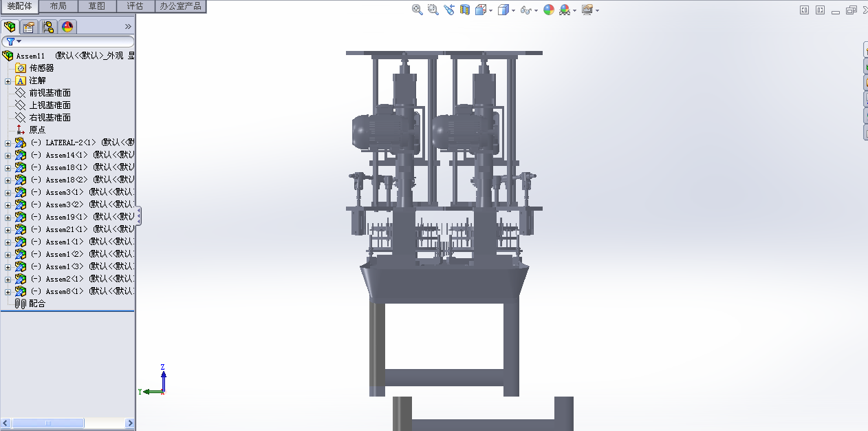Select the Assem3<2> component row
Viewport: 868px width, 431px height.
[x=74, y=204]
